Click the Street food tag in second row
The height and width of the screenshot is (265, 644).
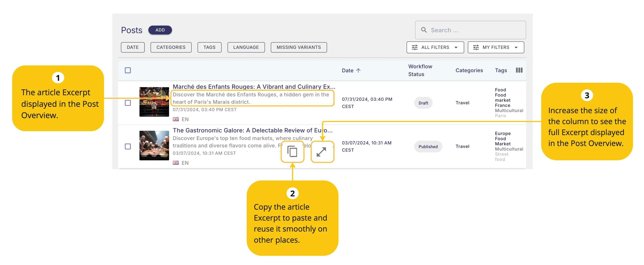[502, 157]
